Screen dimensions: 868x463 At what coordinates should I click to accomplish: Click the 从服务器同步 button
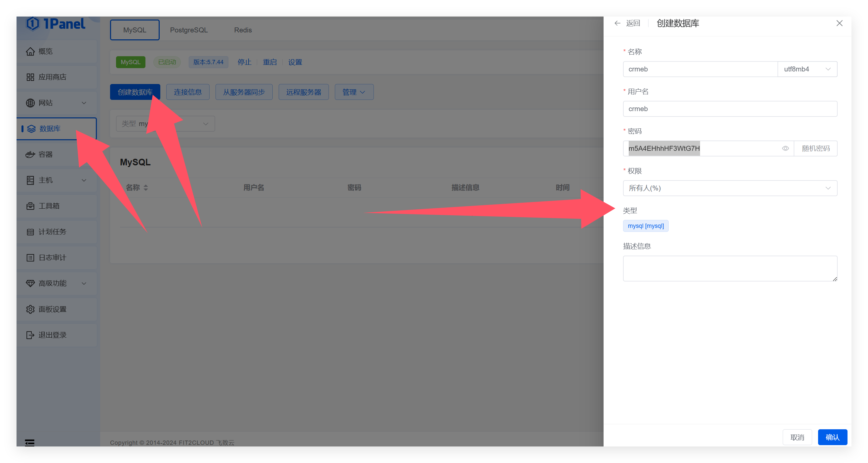(x=244, y=92)
